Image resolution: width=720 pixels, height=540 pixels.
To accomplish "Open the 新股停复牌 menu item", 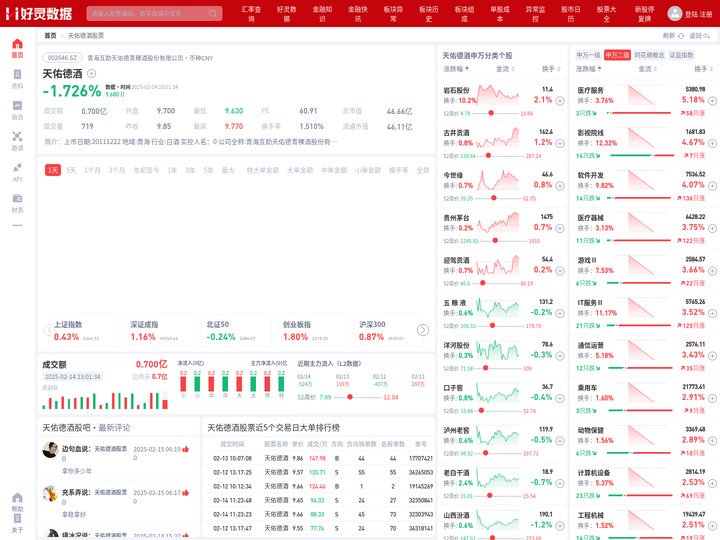I will point(644,14).
